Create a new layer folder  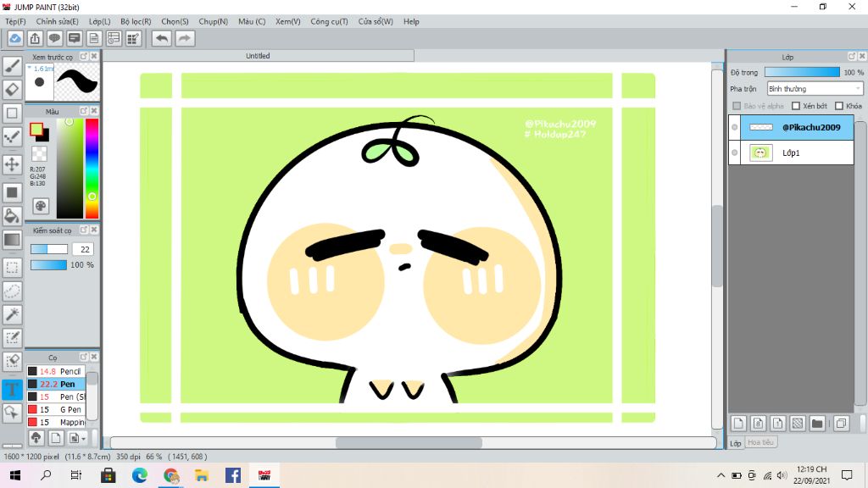(817, 424)
